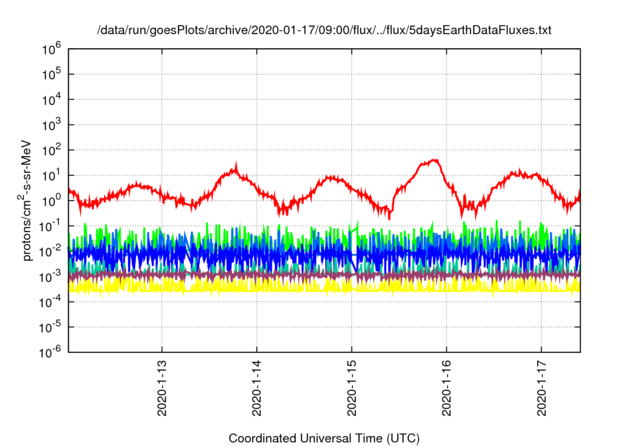
Task: Click the 10^-3 y-axis tick label
Action: tap(50, 277)
